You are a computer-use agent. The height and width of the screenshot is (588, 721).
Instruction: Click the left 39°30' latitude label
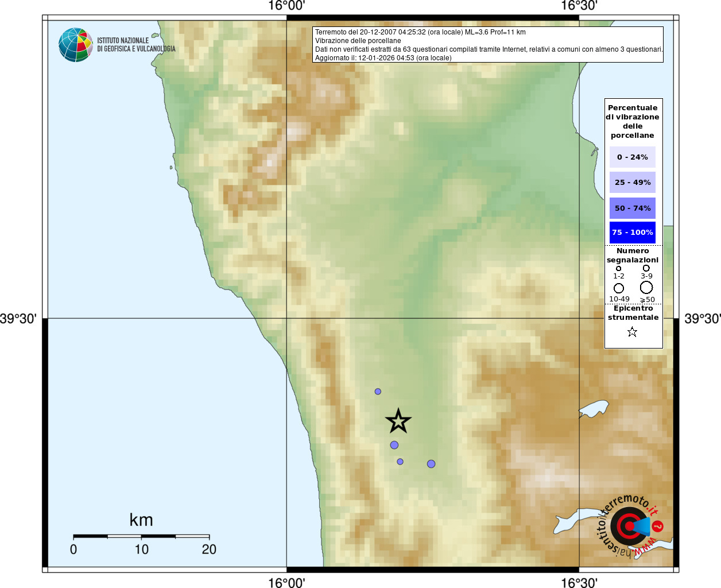tap(18, 319)
